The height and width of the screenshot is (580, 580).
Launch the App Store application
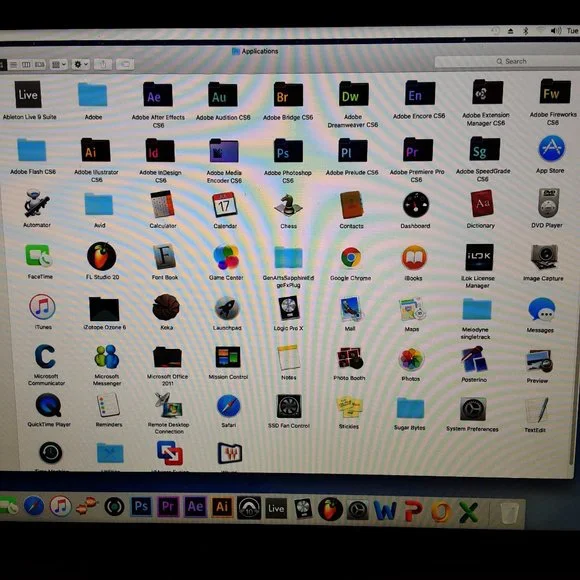[551, 148]
